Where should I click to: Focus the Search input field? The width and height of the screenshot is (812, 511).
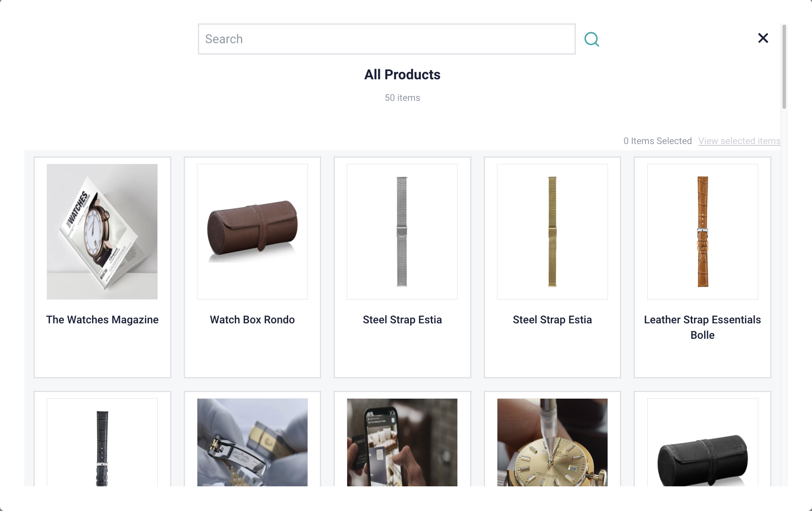click(386, 39)
